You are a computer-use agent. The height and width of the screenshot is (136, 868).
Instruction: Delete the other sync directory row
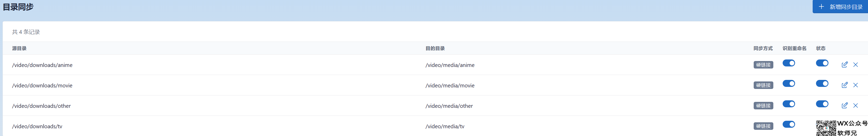(856, 106)
